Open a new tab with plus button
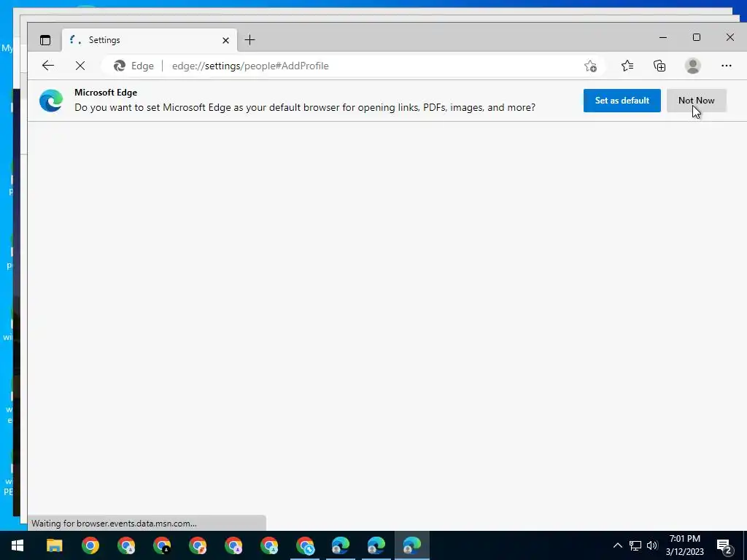The width and height of the screenshot is (747, 560). point(249,40)
